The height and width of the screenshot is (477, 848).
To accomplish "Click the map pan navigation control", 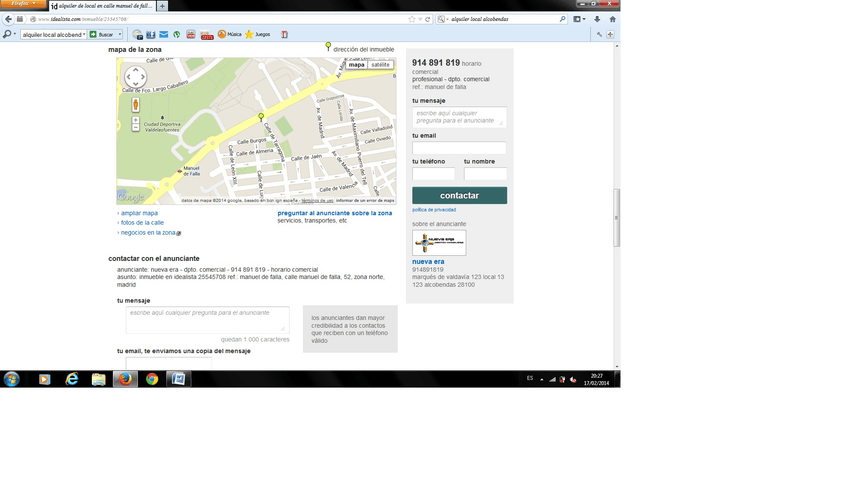I will 135,77.
